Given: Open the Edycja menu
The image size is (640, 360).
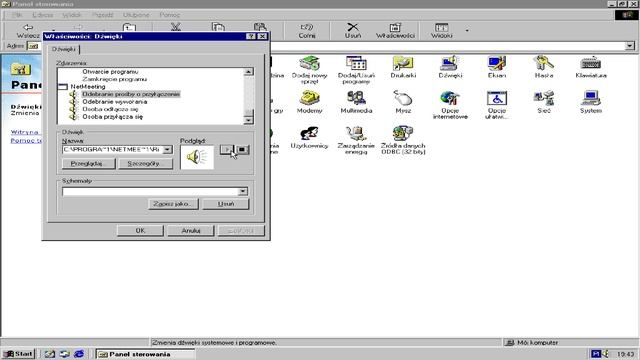Looking at the screenshot, I should (42, 15).
